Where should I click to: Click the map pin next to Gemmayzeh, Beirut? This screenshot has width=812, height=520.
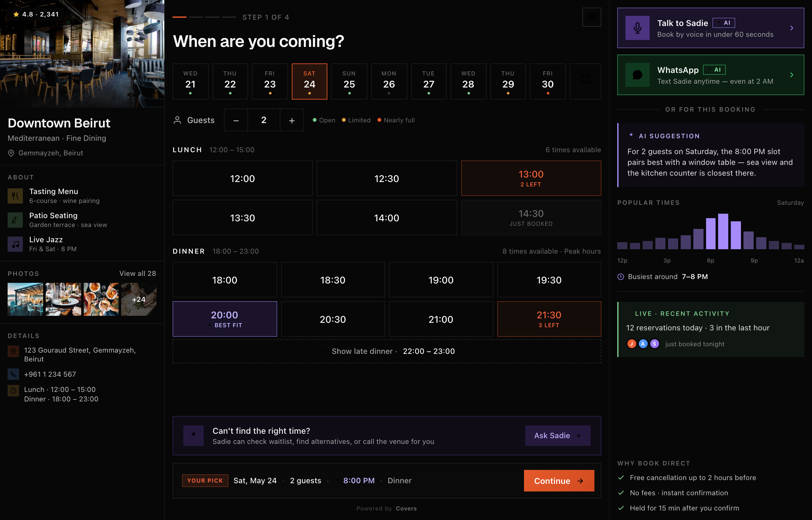[x=11, y=153]
